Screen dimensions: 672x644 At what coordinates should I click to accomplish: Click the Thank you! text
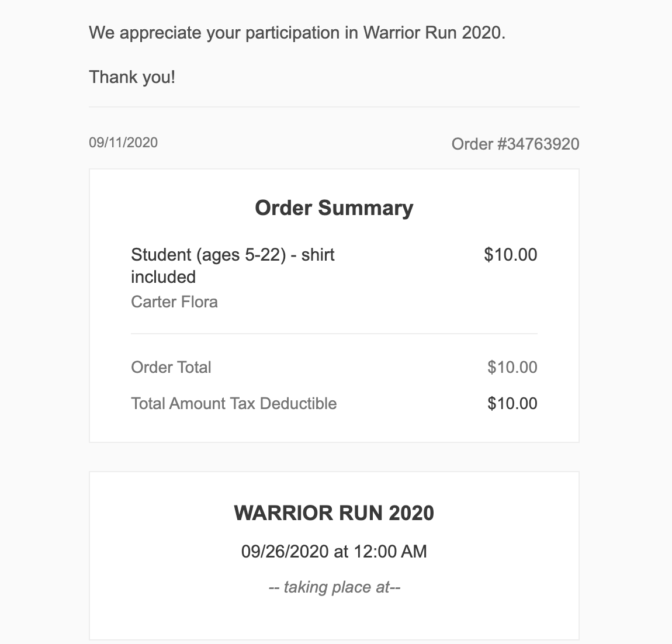point(132,77)
